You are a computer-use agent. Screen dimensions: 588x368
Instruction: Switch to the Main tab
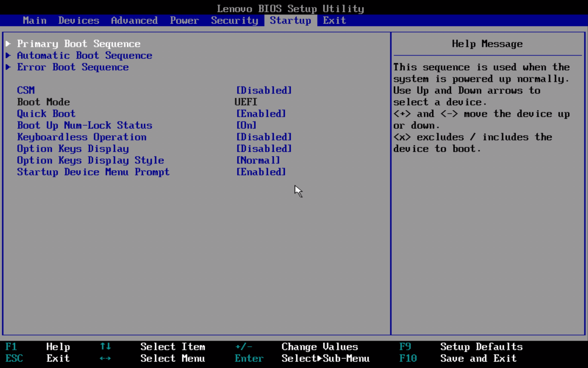click(34, 20)
